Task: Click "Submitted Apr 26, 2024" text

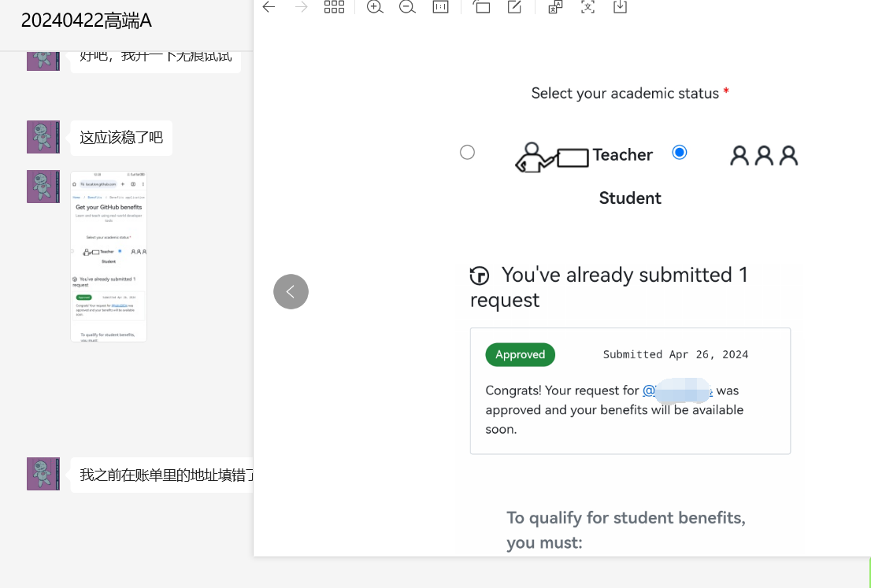Action: [x=676, y=355]
